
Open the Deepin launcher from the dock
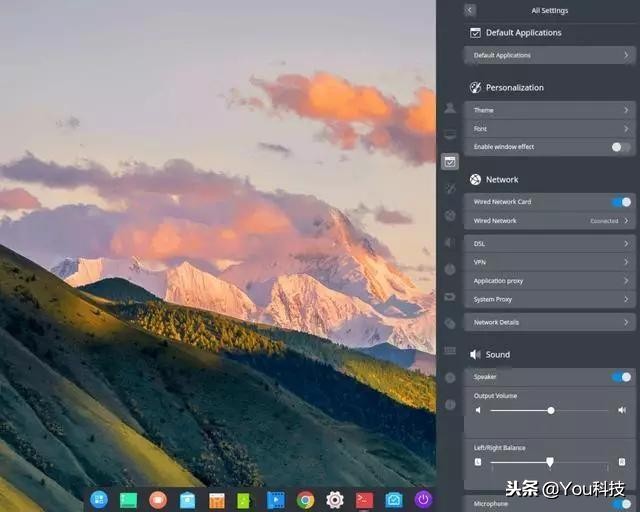[x=99, y=499]
